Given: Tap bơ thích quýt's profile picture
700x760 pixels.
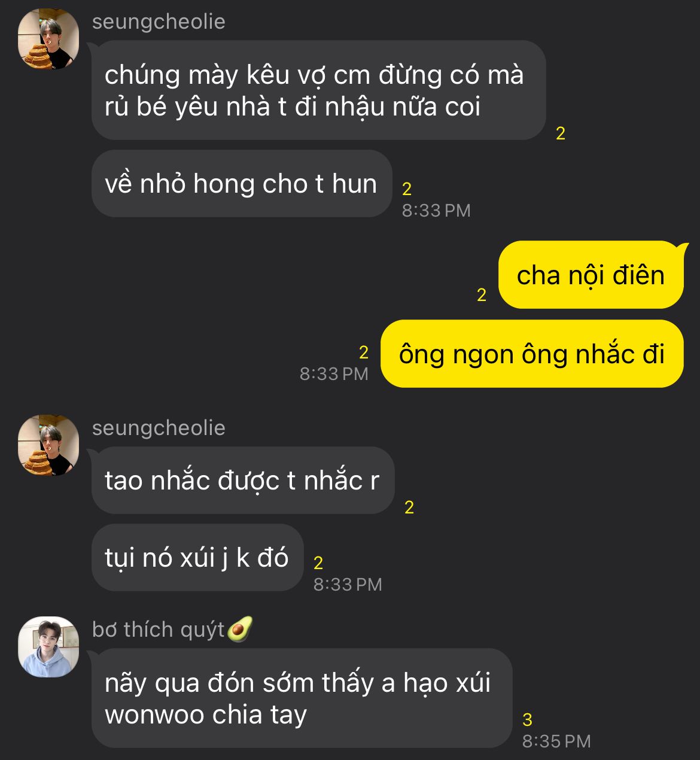Looking at the screenshot, I should coord(48,647).
